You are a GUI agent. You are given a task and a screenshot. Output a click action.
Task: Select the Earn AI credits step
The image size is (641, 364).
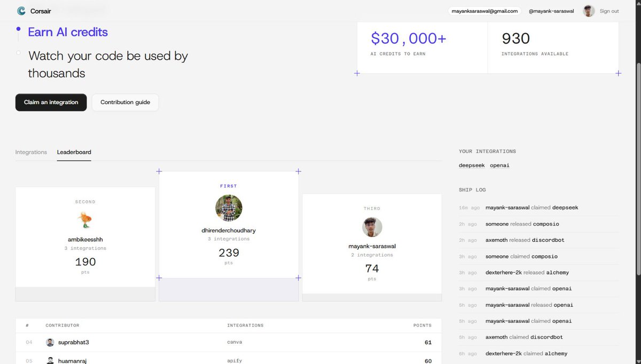click(x=68, y=32)
